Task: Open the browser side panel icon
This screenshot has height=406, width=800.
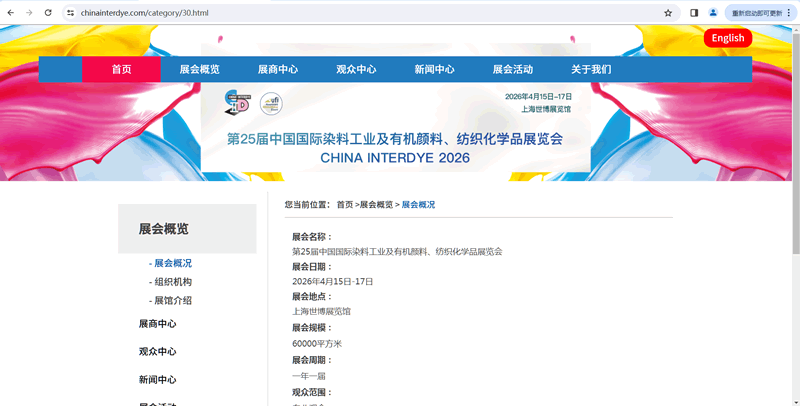Action: pyautogui.click(x=694, y=13)
